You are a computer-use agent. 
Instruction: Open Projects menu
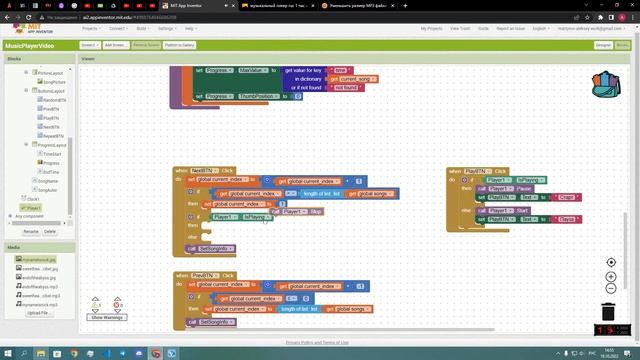tap(91, 29)
